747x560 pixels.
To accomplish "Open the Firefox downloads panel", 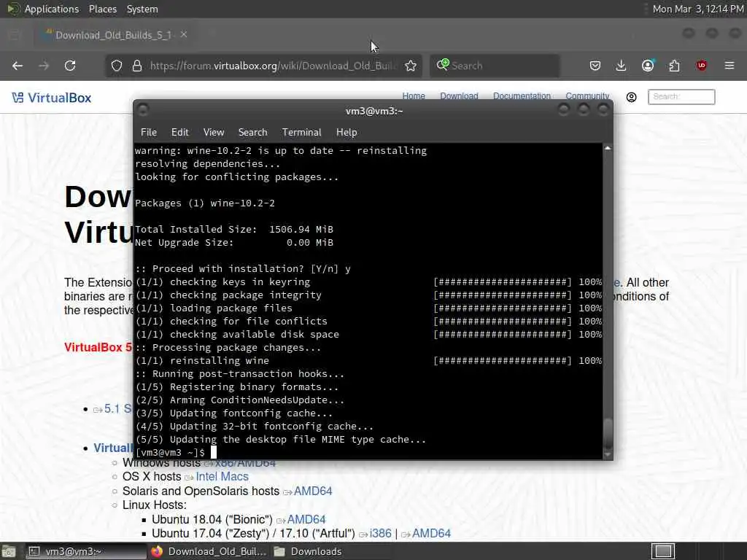I will coord(621,66).
